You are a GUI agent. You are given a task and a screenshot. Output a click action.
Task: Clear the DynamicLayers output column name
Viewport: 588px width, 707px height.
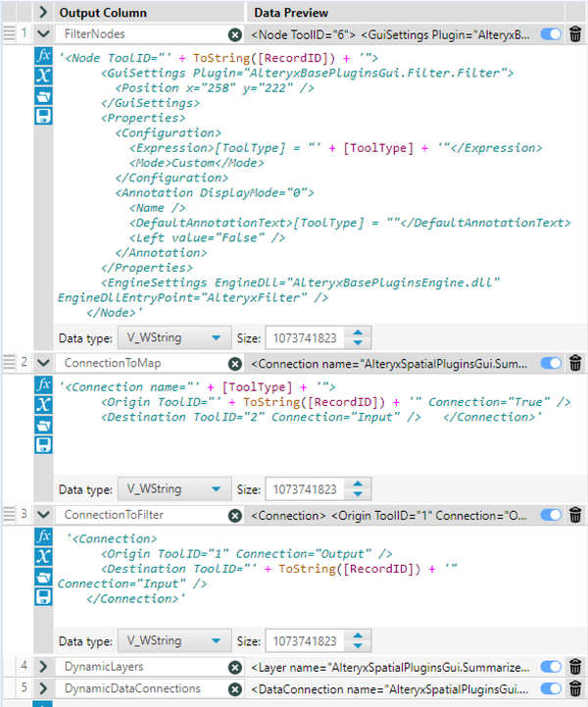click(x=235, y=668)
